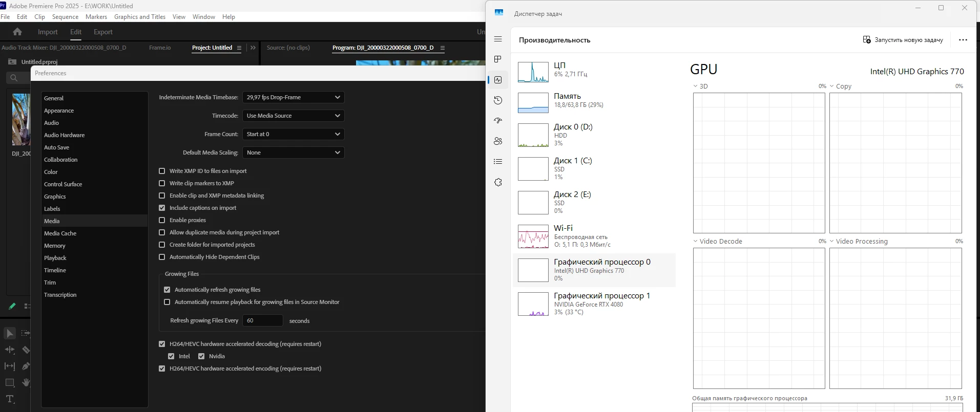Select the ЦП CPU performance item
Viewport: 980px width, 412px height.
click(594, 72)
